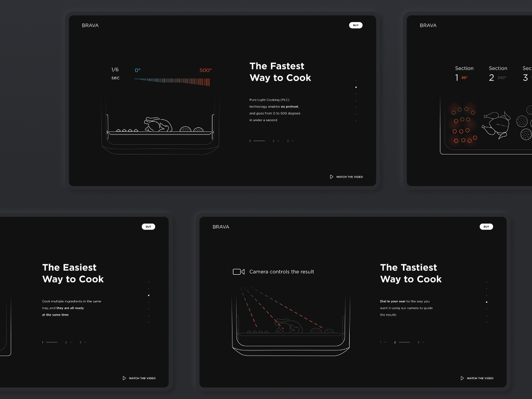The width and height of the screenshot is (532, 399).
Task: Go to step 3 on Easiest Way card
Action: tap(83, 342)
